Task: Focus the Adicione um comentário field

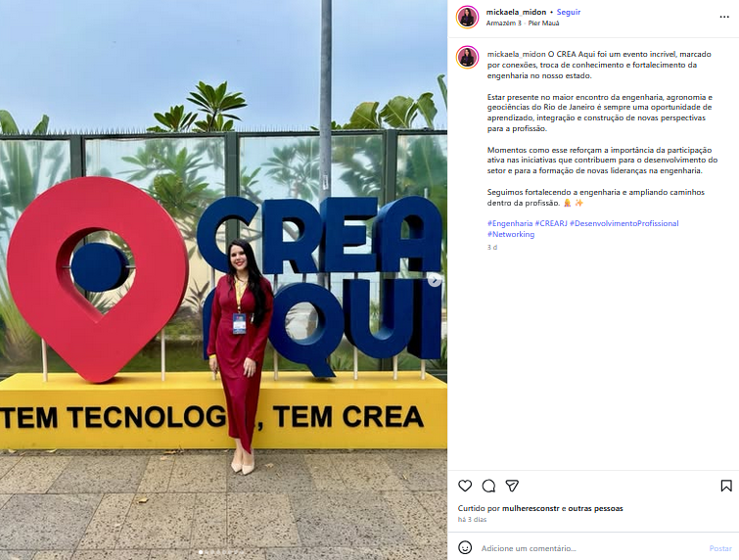Action: pyautogui.click(x=591, y=548)
